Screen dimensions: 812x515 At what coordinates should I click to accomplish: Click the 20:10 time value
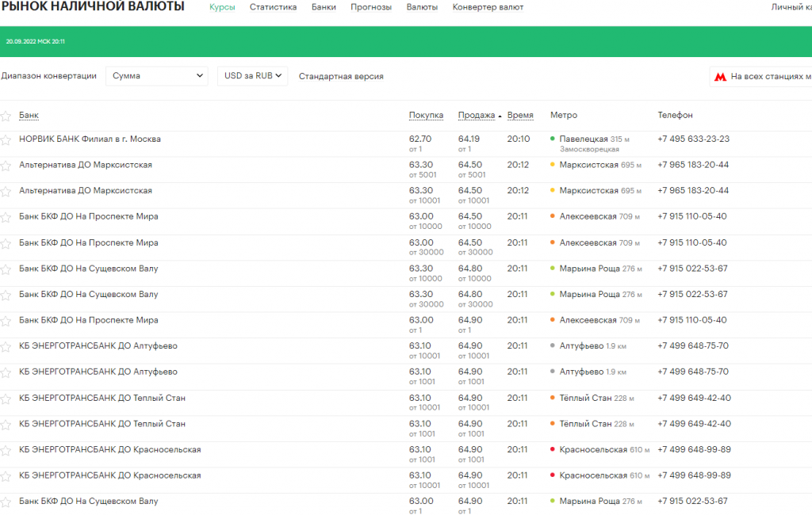[x=519, y=139]
